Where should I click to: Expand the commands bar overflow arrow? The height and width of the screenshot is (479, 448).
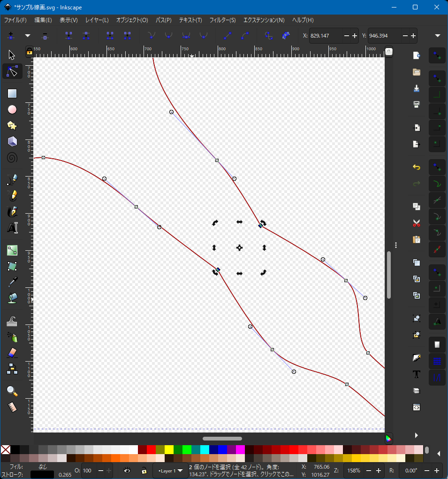click(x=416, y=435)
